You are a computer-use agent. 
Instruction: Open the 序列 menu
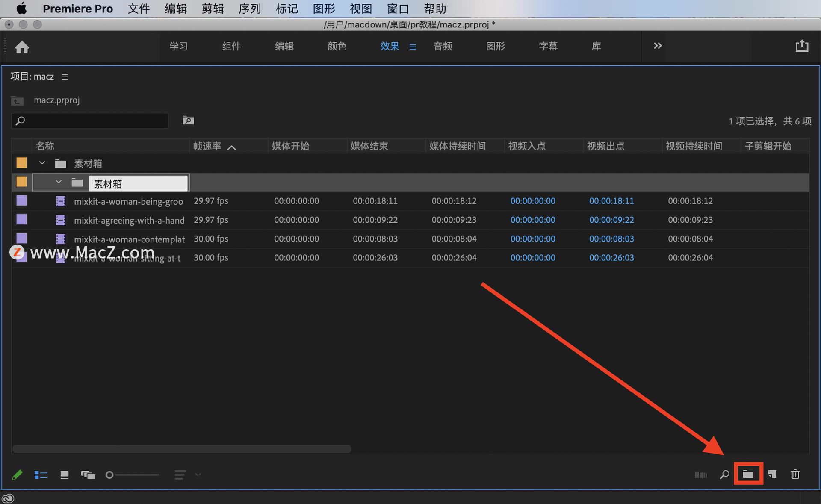pos(249,9)
